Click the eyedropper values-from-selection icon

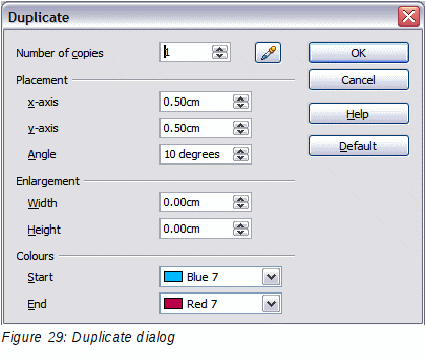pos(268,53)
